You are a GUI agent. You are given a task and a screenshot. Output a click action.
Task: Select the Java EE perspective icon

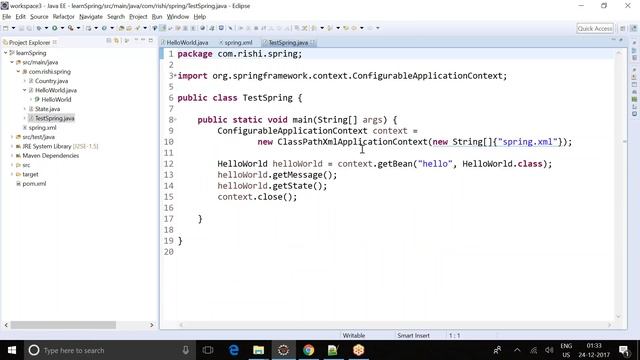click(x=633, y=28)
